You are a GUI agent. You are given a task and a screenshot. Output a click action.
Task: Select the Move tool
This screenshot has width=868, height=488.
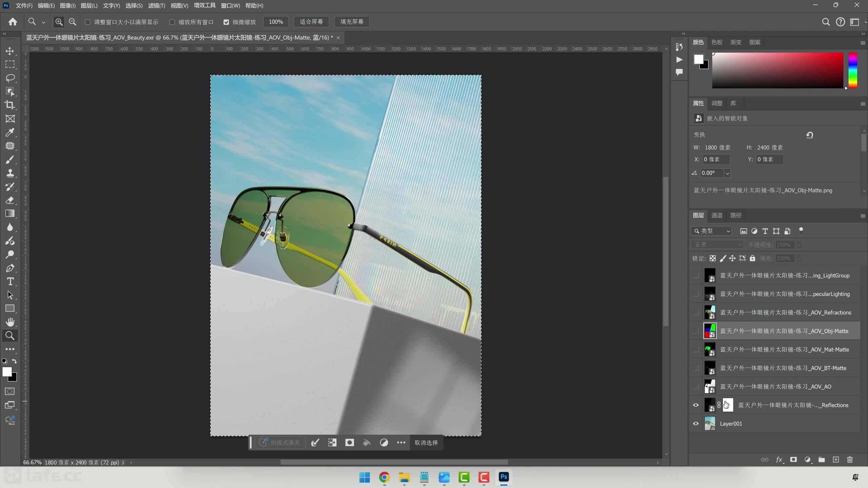(x=10, y=51)
